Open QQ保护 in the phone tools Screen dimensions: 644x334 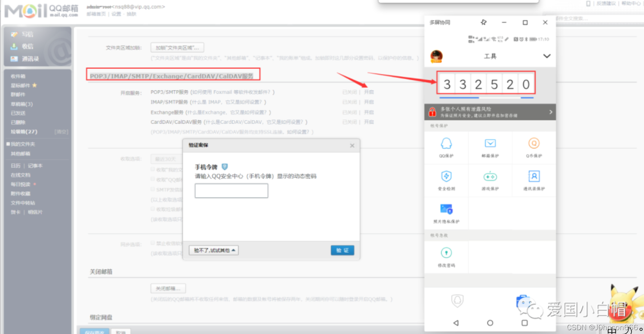coord(446,147)
